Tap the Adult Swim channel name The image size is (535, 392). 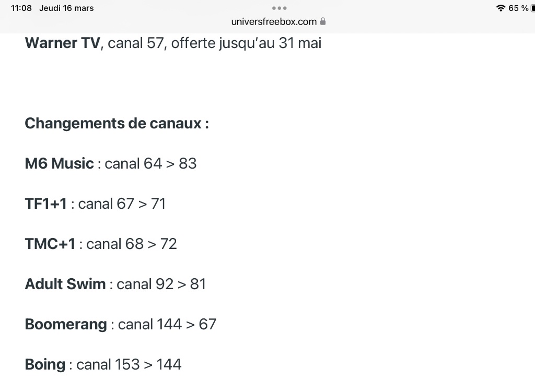point(65,284)
